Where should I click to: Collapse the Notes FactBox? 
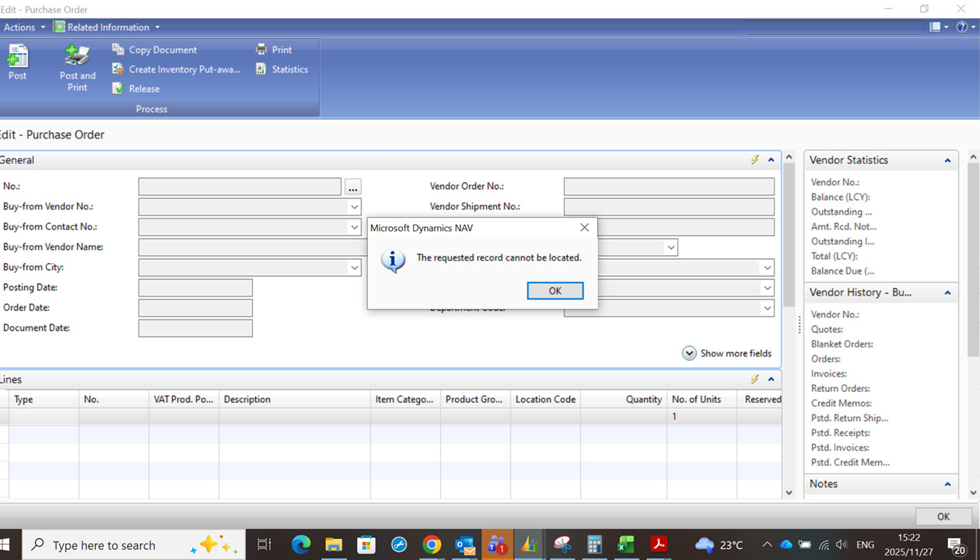pos(947,484)
